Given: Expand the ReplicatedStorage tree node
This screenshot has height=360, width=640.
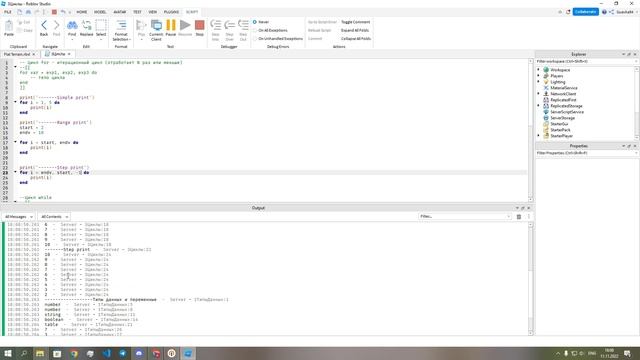Looking at the screenshot, I should pyautogui.click(x=538, y=106).
